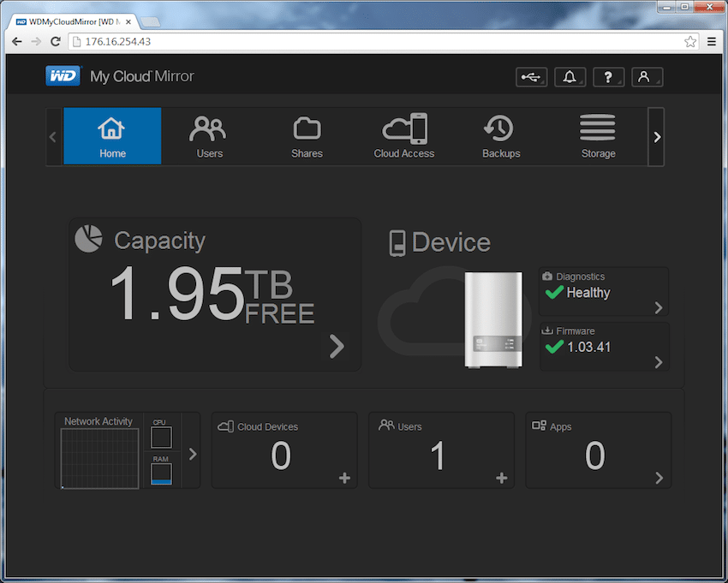
Task: Click the Apps count 0
Action: (594, 455)
